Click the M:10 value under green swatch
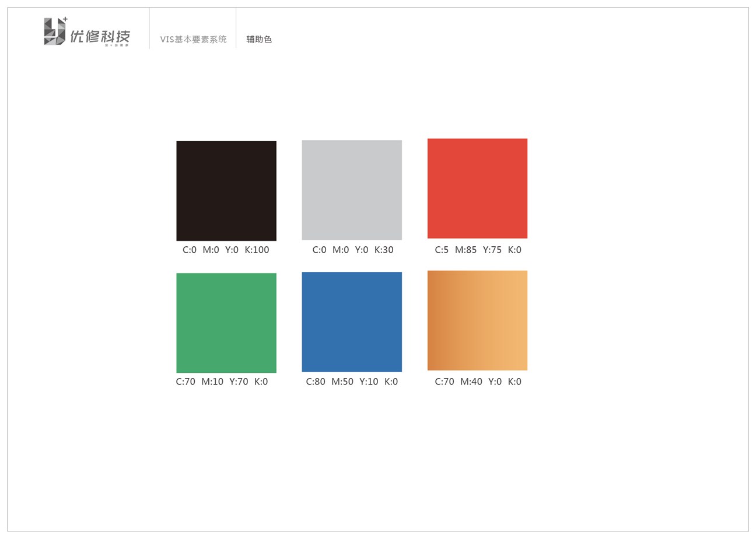This screenshot has width=756, height=539. coord(212,381)
